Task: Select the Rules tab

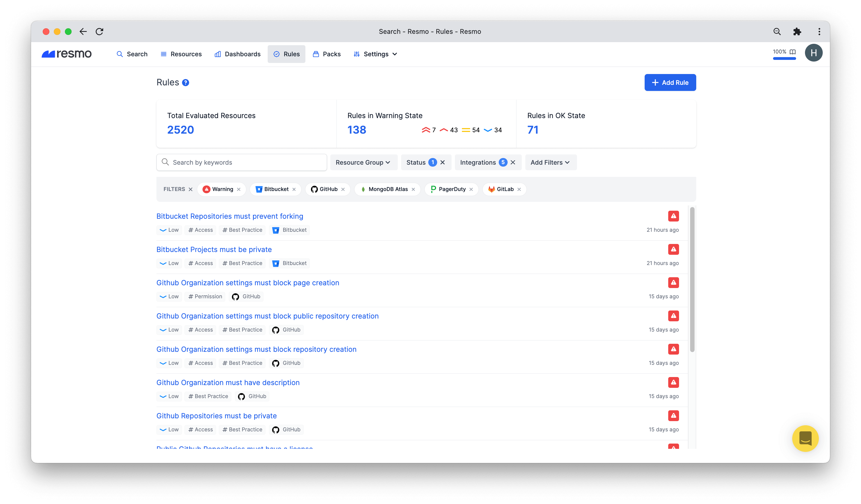Action: coord(286,54)
